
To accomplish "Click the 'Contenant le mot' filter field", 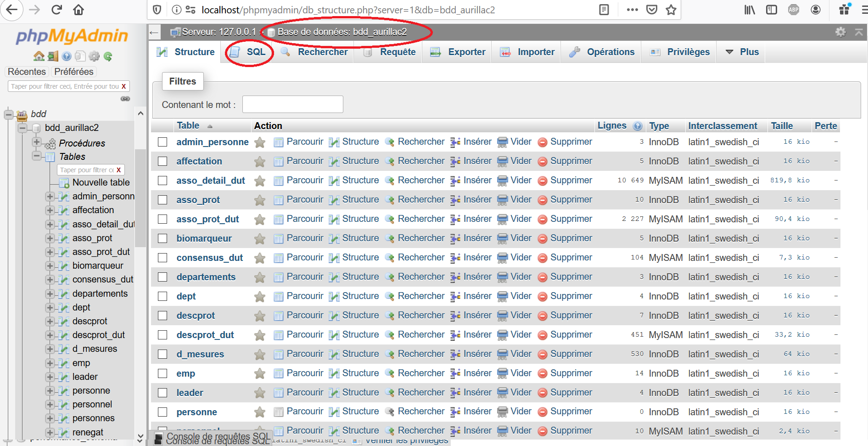I will click(x=292, y=104).
